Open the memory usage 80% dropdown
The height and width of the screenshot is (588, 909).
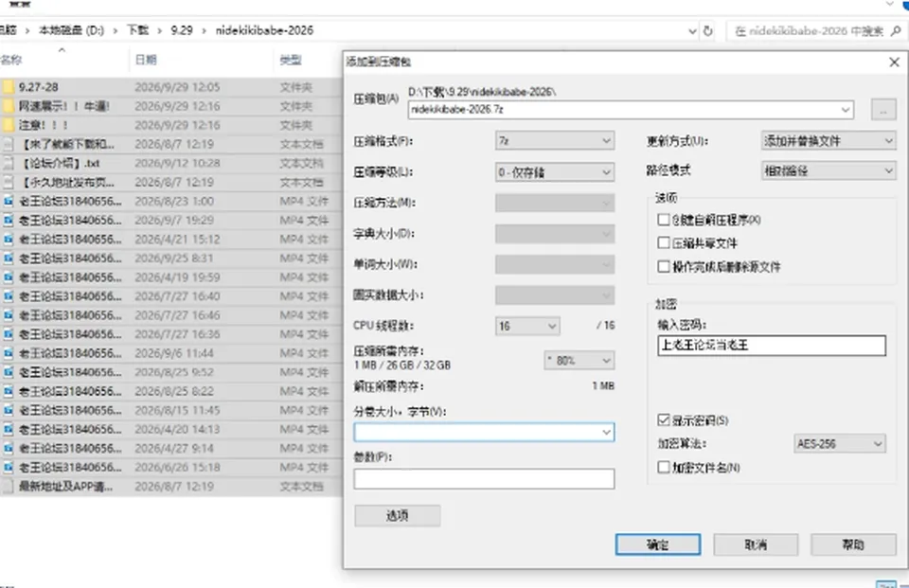(579, 361)
